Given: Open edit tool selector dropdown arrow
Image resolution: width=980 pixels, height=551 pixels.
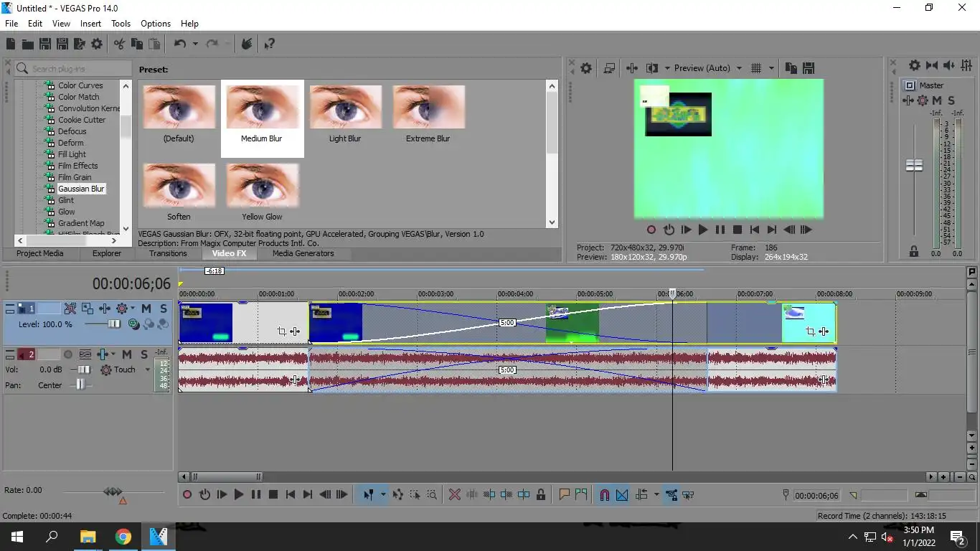Looking at the screenshot, I should pos(383,495).
